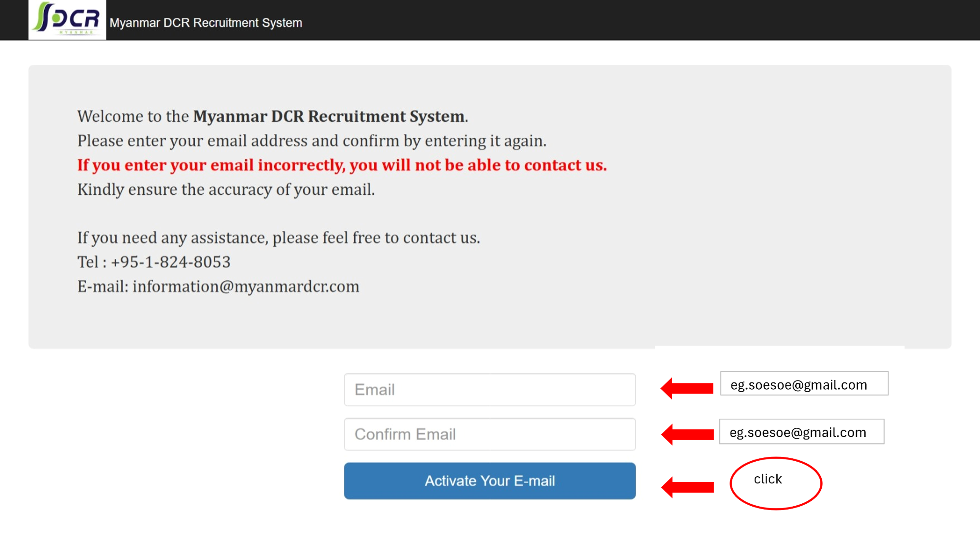This screenshot has width=980, height=556.
Task: Click the bold system name in welcome sentence
Action: click(x=329, y=116)
